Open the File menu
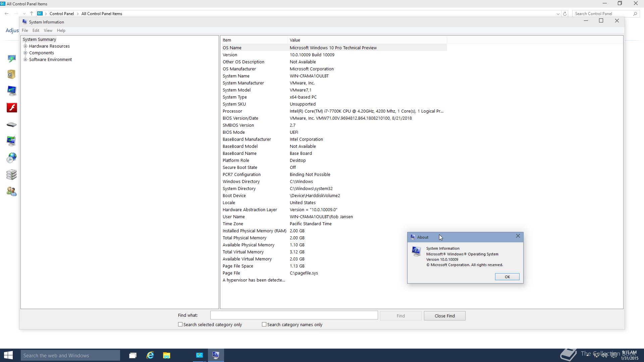The image size is (644, 362). 25,31
